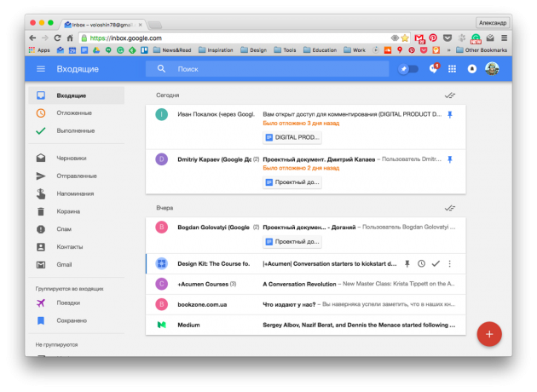Reload the page

point(57,38)
